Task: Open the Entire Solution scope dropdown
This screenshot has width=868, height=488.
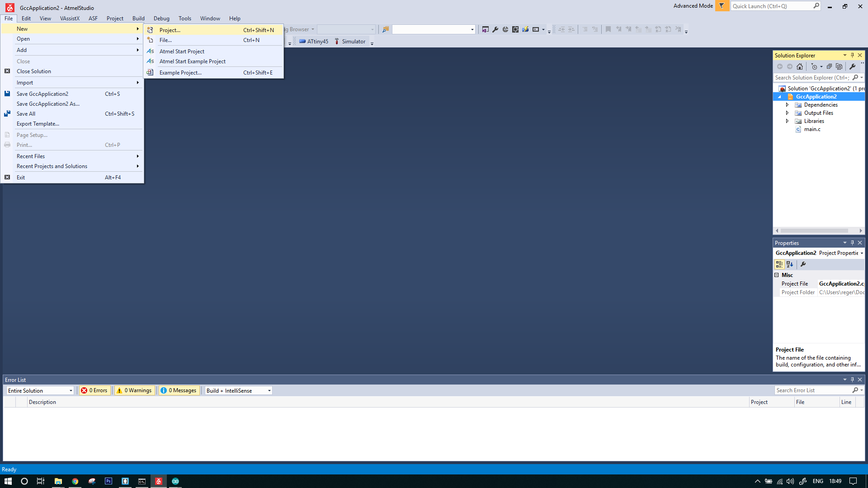Action: [x=40, y=390]
